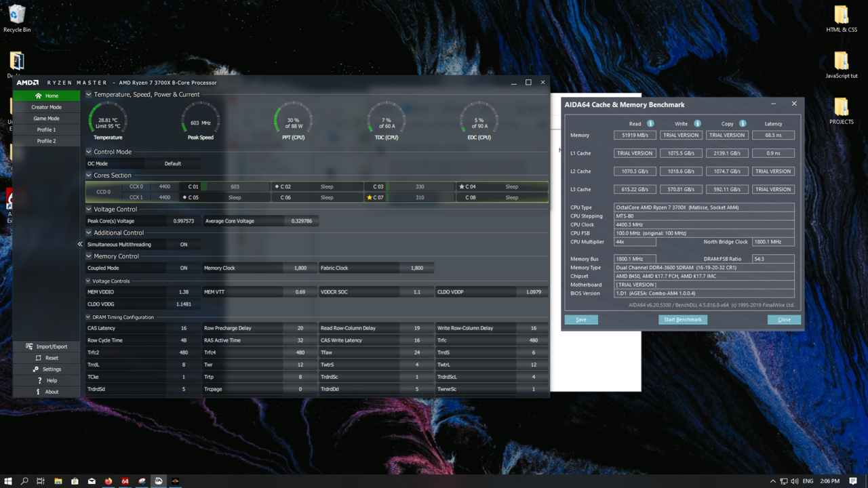This screenshot has height=488, width=868.
Task: Click Memory Clock value 1,800
Action: (300, 268)
